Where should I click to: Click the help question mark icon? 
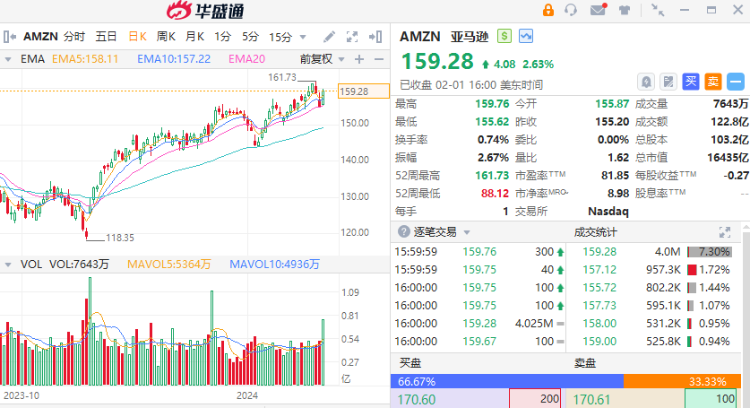pyautogui.click(x=404, y=232)
